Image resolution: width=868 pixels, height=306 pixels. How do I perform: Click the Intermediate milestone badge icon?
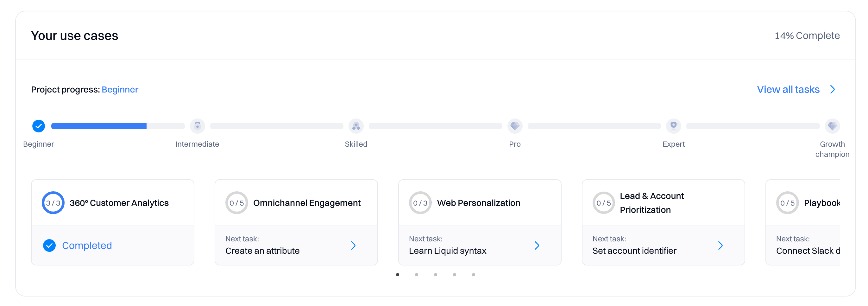(x=198, y=126)
